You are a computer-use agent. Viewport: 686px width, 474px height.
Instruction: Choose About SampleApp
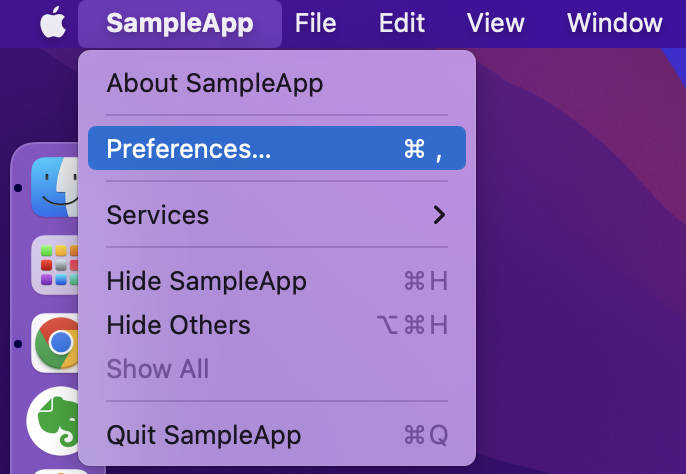(x=277, y=83)
